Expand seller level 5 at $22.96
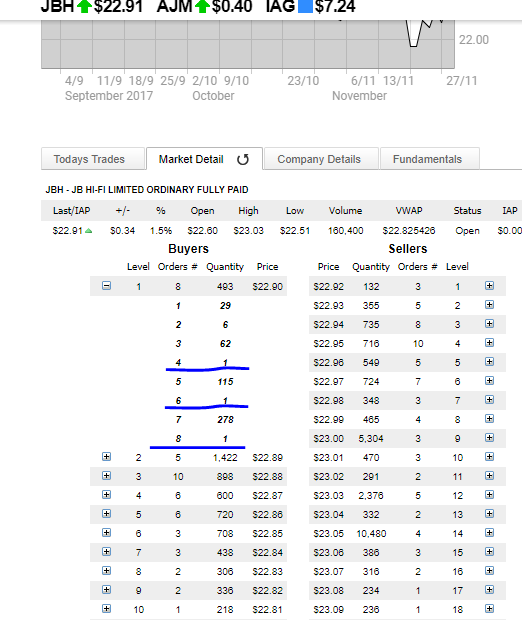 [490, 361]
